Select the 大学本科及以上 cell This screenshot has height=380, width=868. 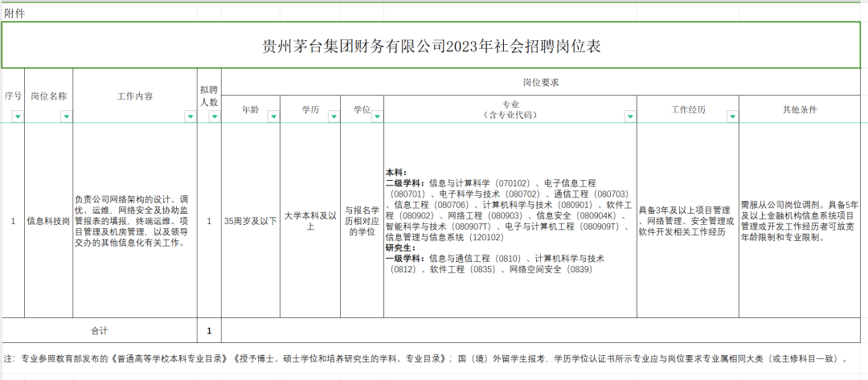(x=310, y=221)
